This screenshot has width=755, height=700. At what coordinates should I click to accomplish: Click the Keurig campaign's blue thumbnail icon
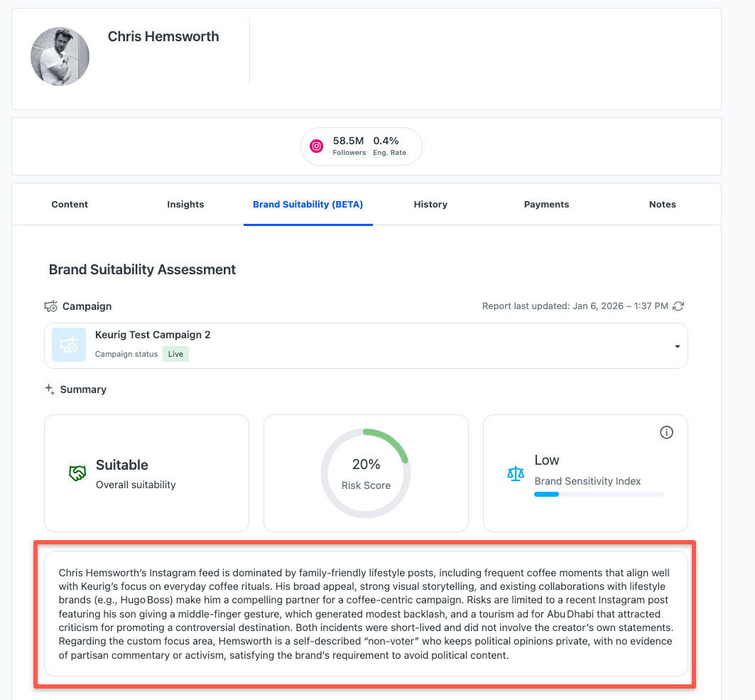coord(69,345)
